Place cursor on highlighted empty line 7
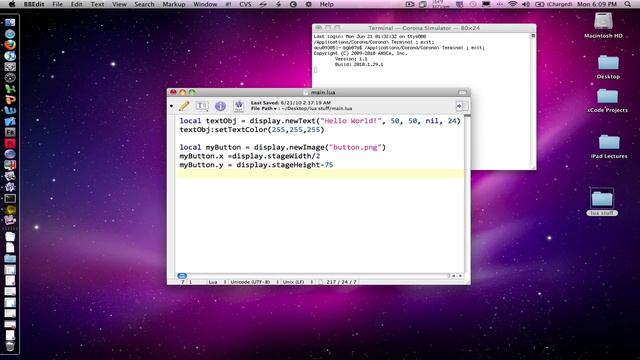 320,174
